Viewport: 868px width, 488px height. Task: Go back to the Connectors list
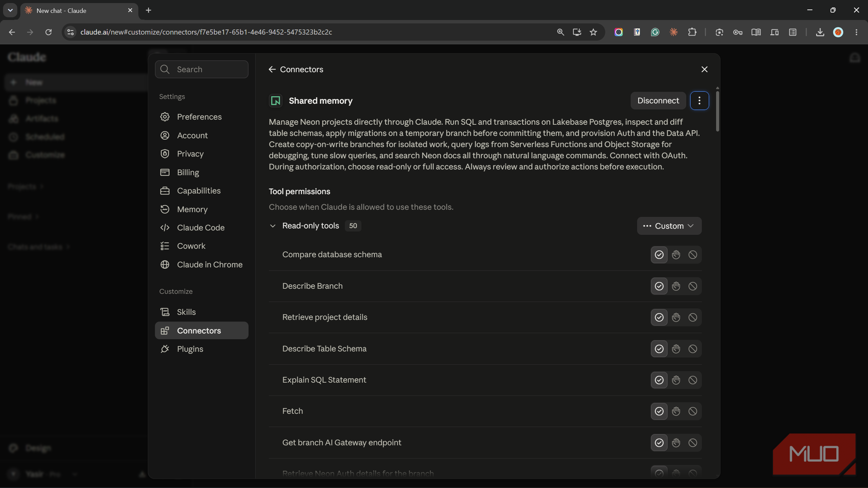(x=272, y=69)
